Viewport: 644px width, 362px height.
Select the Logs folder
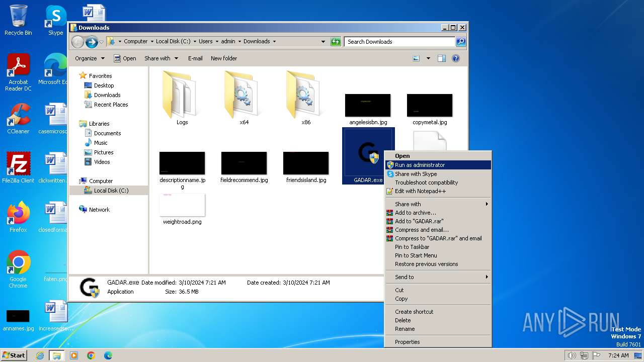[182, 98]
